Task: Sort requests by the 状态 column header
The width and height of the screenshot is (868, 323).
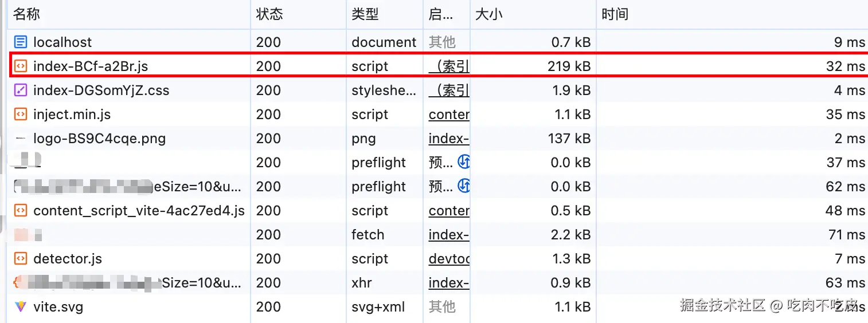Action: [269, 14]
